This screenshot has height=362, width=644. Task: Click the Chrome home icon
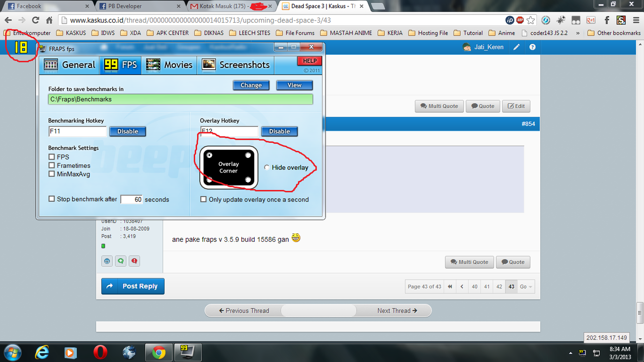pyautogui.click(x=49, y=21)
